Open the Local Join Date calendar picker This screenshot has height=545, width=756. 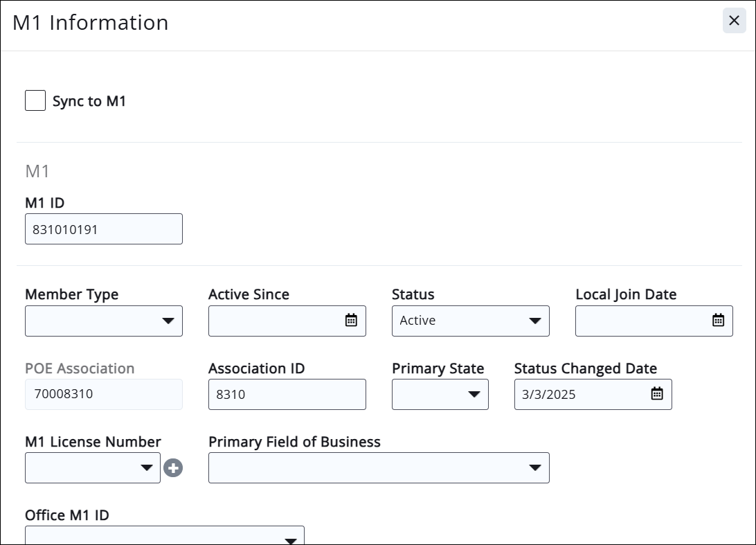point(718,321)
